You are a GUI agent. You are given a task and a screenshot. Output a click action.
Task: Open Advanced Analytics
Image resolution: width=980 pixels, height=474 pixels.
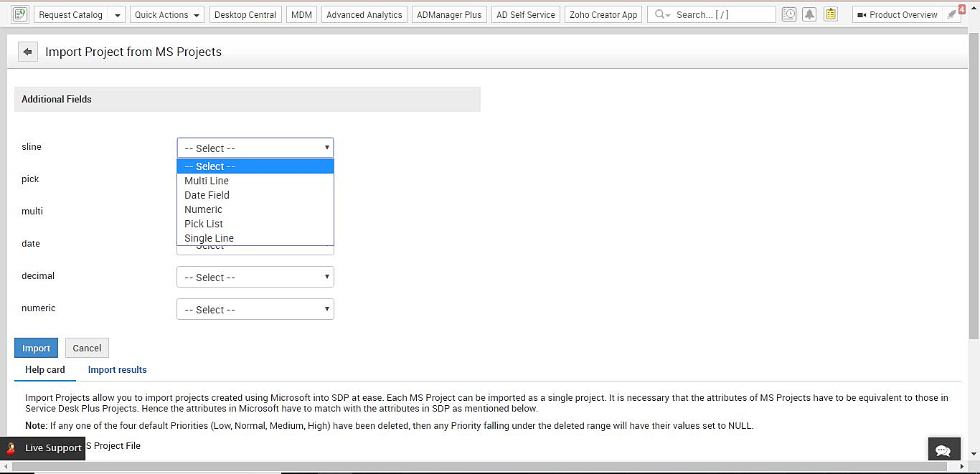point(364,14)
